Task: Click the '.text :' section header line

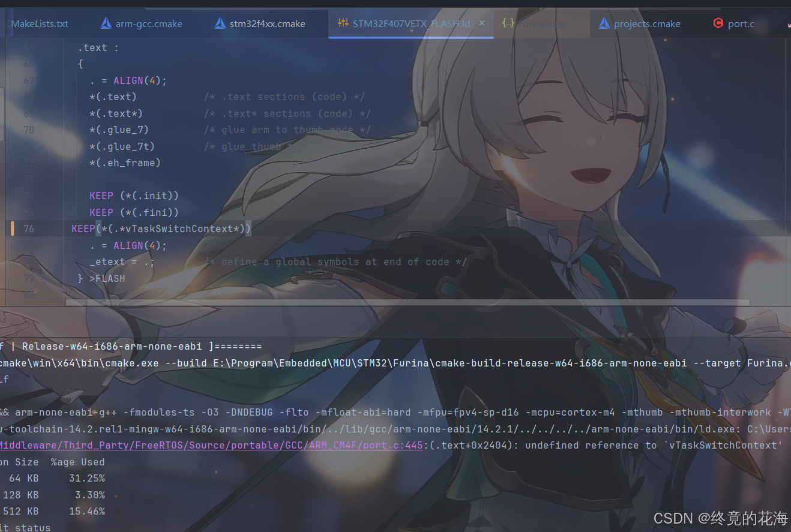Action: tap(98, 47)
